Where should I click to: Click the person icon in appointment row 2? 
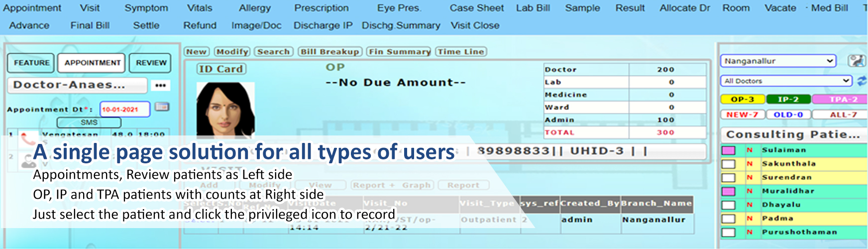click(27, 160)
